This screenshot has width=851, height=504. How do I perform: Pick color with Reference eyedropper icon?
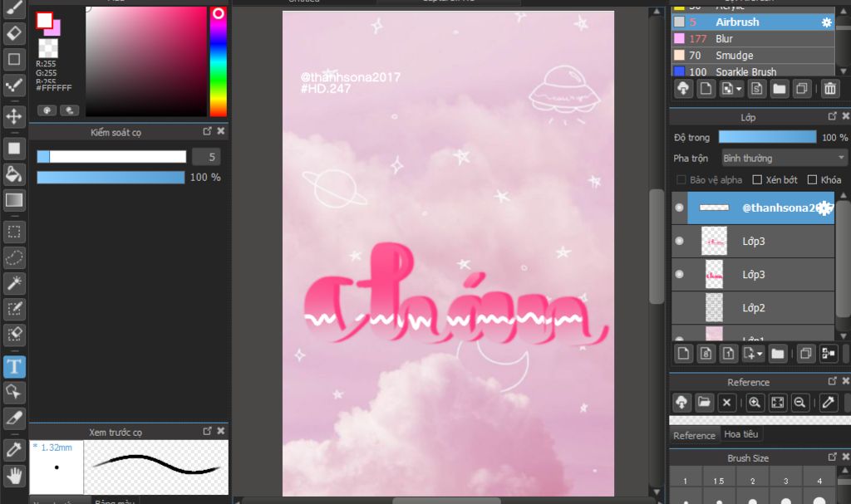pos(829,402)
